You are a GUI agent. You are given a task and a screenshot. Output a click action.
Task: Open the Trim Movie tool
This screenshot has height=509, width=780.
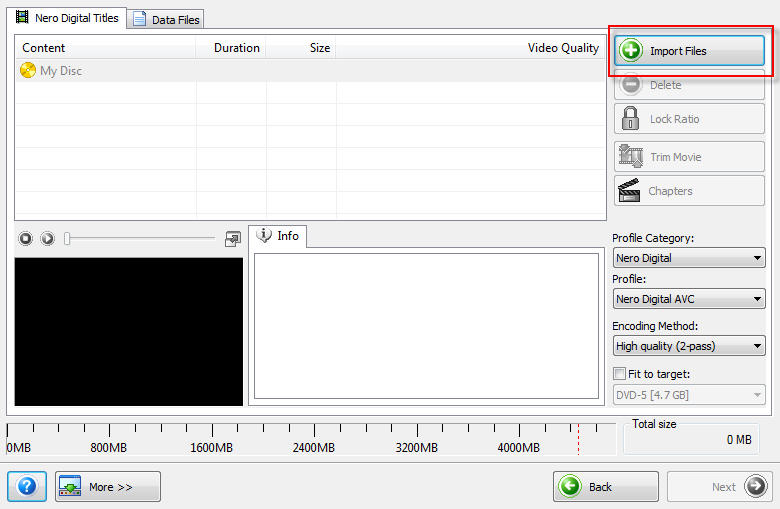click(689, 157)
